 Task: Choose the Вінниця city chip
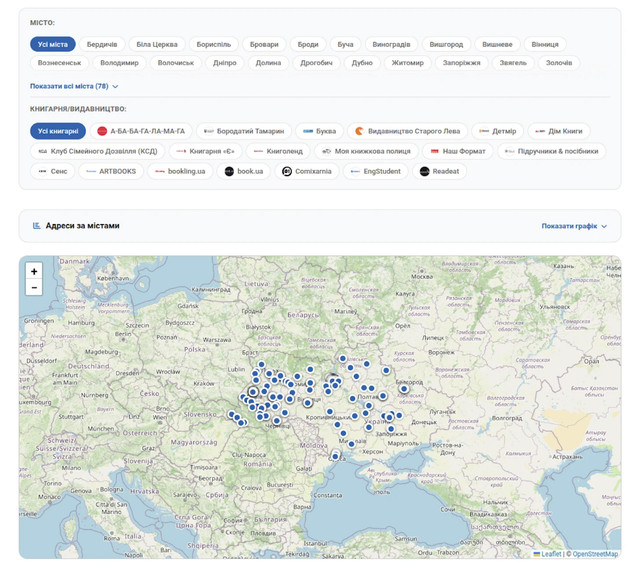[545, 44]
